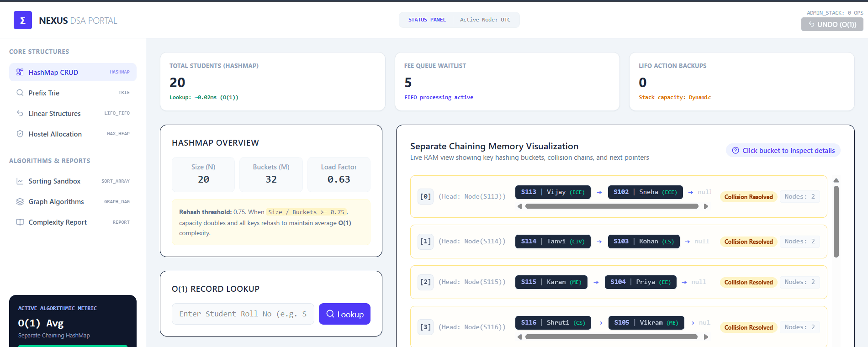Click the Load Factor 0.63 tile

[339, 174]
